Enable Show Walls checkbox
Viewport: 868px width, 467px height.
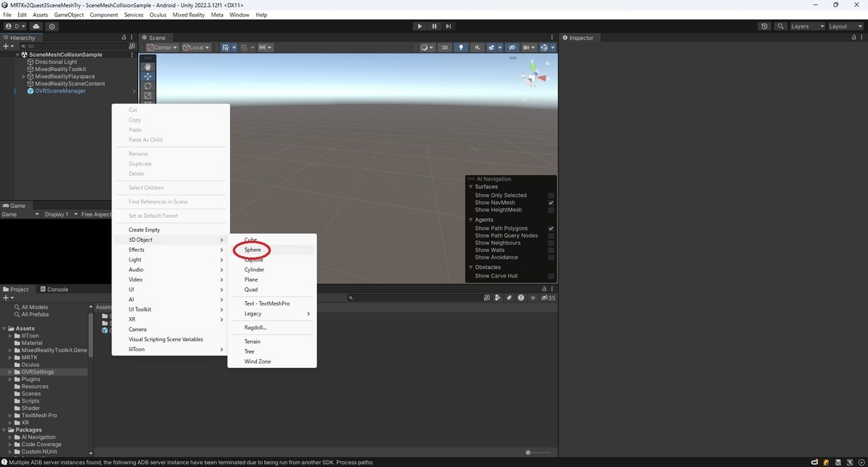pyautogui.click(x=551, y=251)
